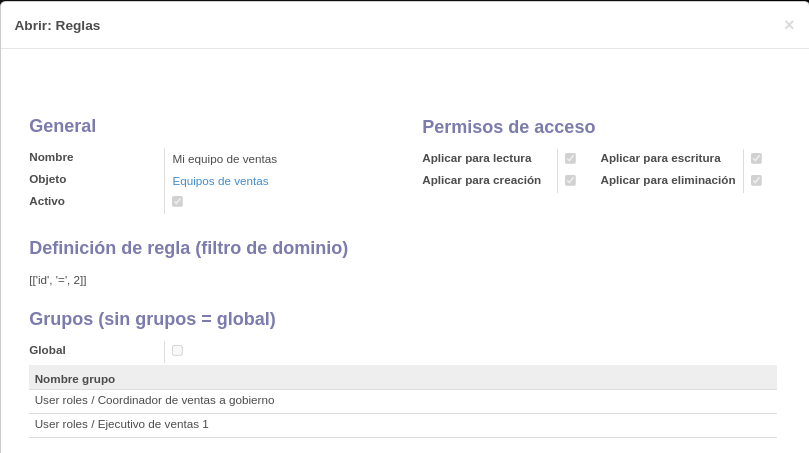Screen dimensions: 809x453
Task: Toggle Aplicar para lectura checkbox
Action: click(x=570, y=158)
